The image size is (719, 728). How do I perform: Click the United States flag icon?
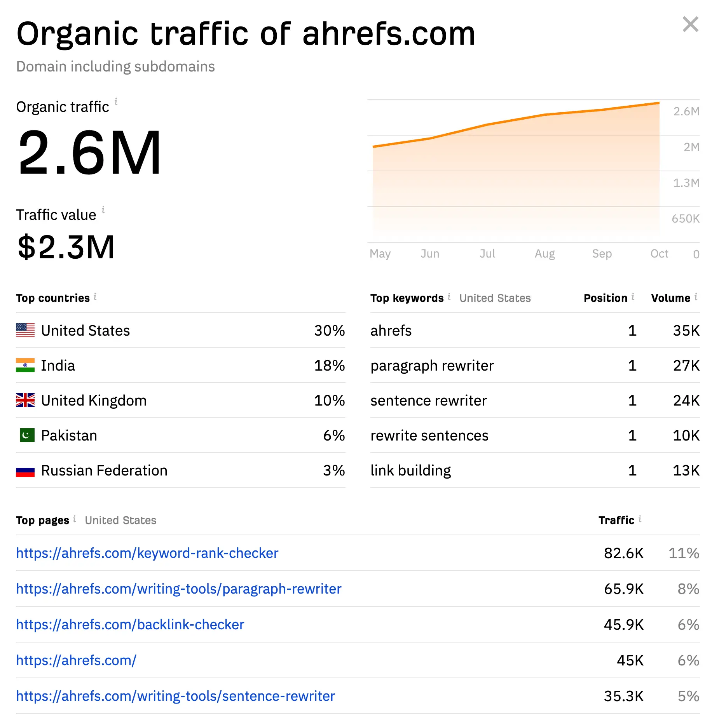(25, 330)
